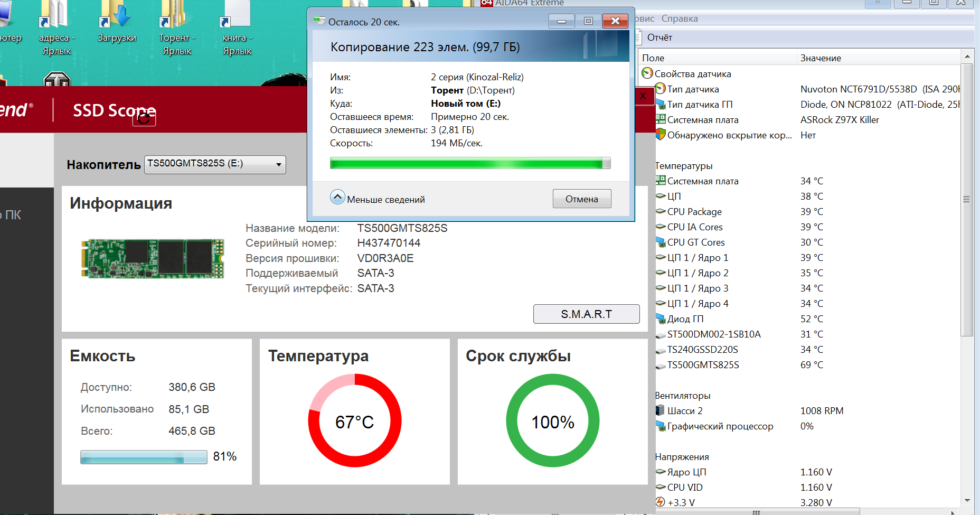The height and width of the screenshot is (515, 980).
Task: Click AIDA64 vertical scrollbar down arrow
Action: [967, 500]
